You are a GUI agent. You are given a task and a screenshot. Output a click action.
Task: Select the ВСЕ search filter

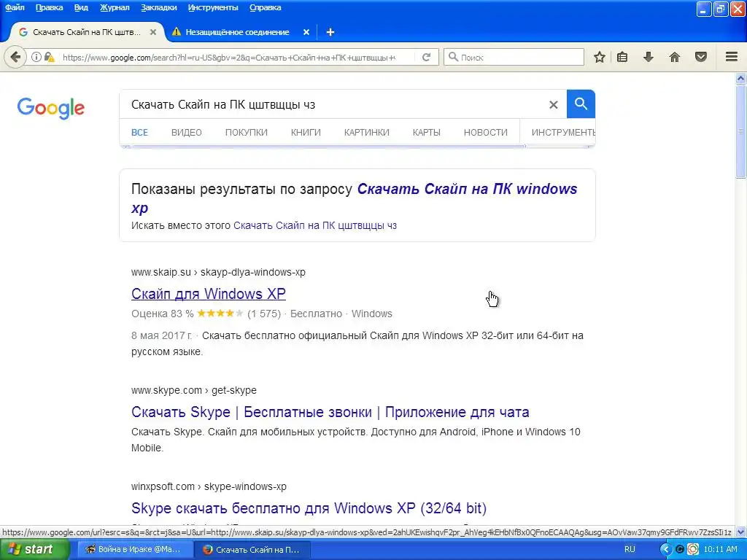click(x=139, y=133)
